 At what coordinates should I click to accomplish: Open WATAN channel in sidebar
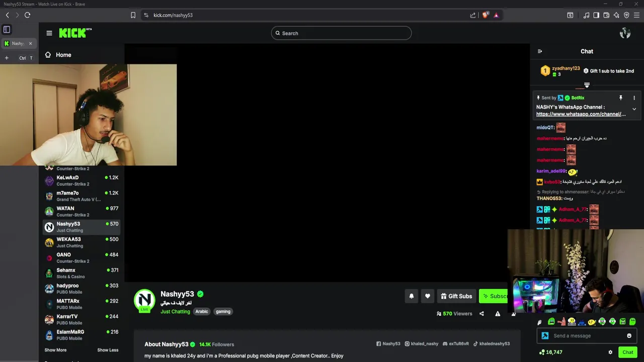tap(82, 212)
